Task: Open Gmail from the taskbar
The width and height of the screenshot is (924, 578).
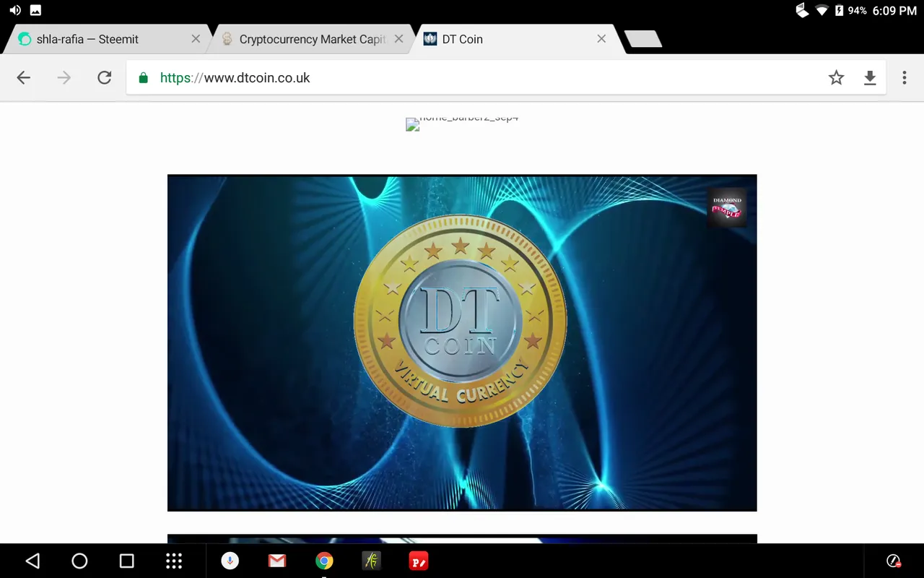Action: (x=277, y=561)
